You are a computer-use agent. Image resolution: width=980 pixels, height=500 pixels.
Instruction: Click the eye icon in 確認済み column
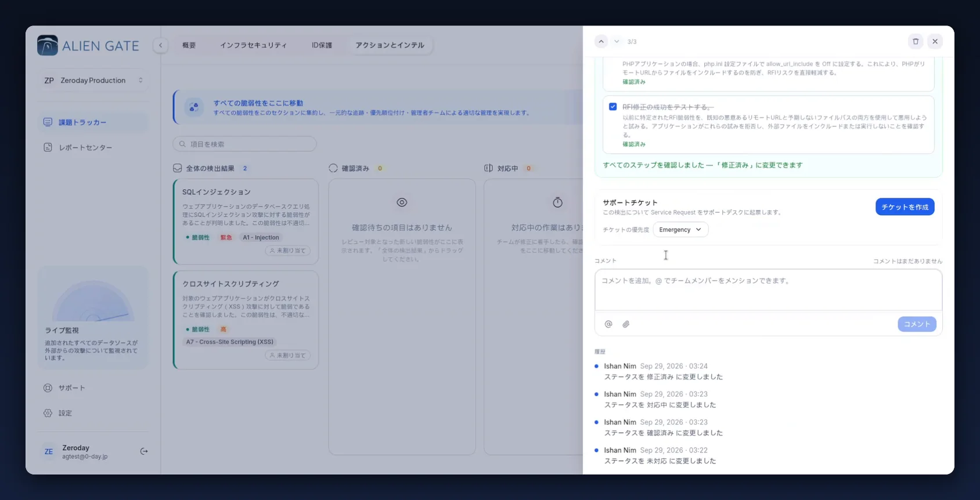click(402, 202)
